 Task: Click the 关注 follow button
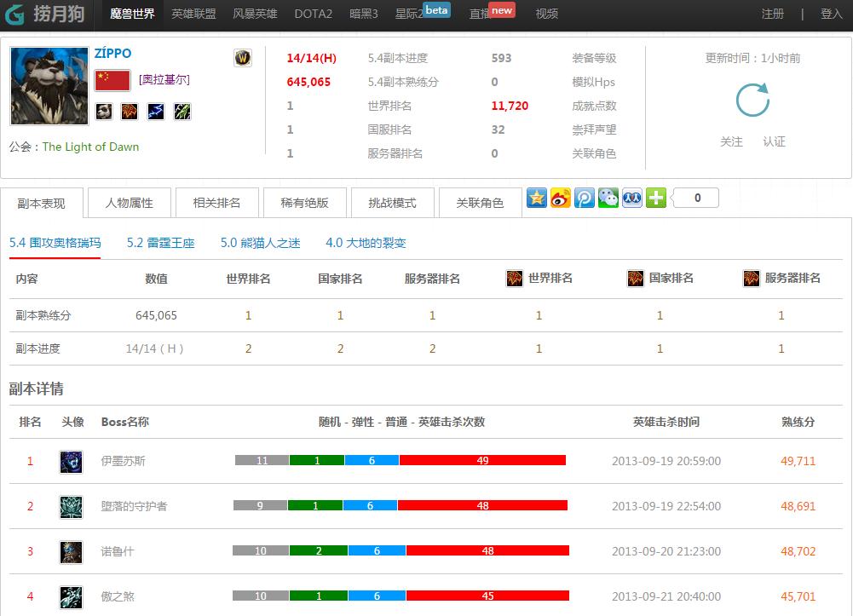pos(731,142)
